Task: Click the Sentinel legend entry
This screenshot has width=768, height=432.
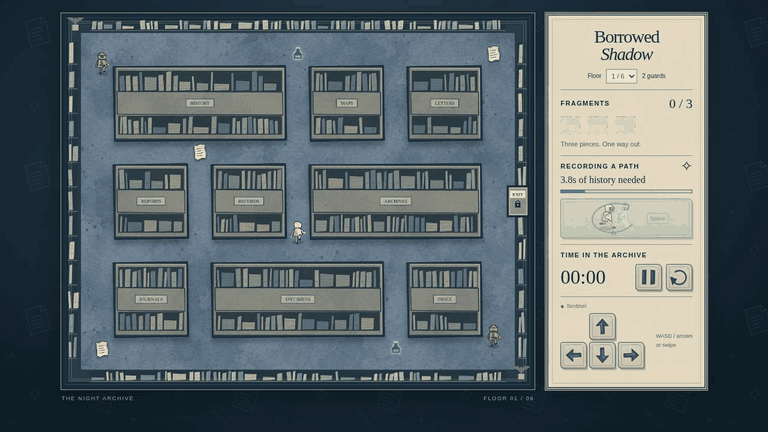Action: [x=573, y=306]
